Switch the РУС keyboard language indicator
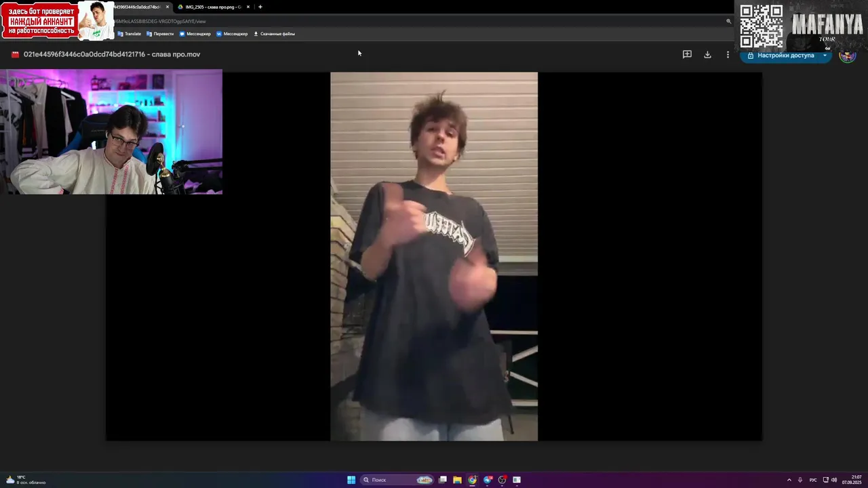868x488 pixels. point(813,480)
